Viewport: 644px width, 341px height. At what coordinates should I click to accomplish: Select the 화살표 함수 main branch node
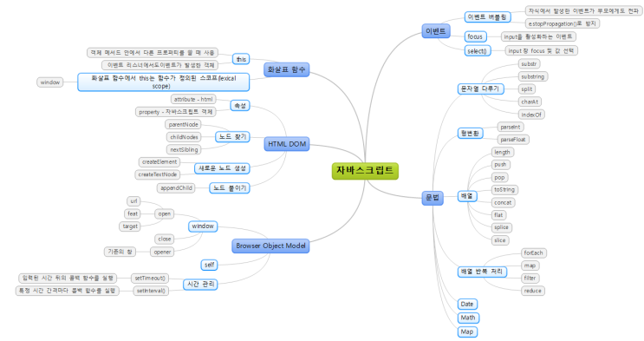[x=286, y=69]
